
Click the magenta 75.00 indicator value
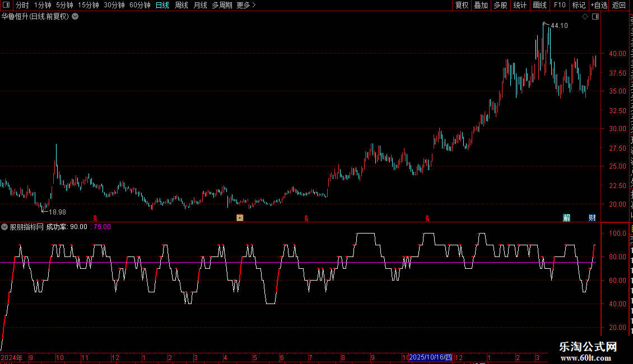(102, 227)
